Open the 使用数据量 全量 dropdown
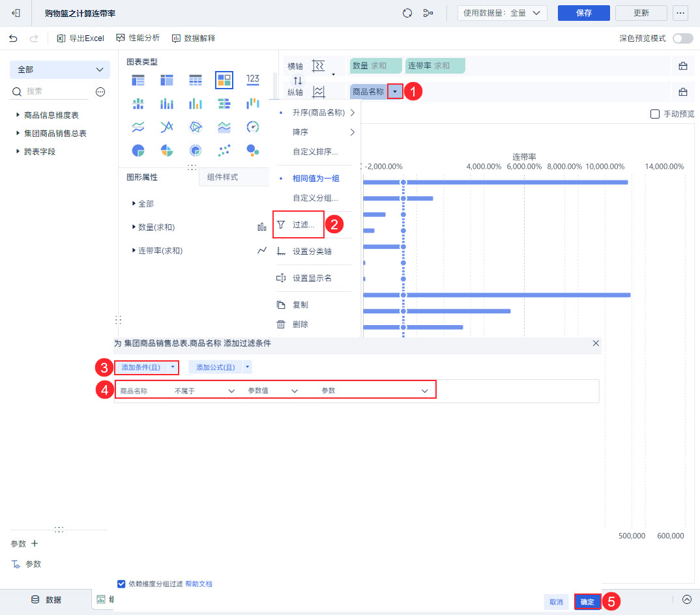The height and width of the screenshot is (615, 700). [502, 13]
